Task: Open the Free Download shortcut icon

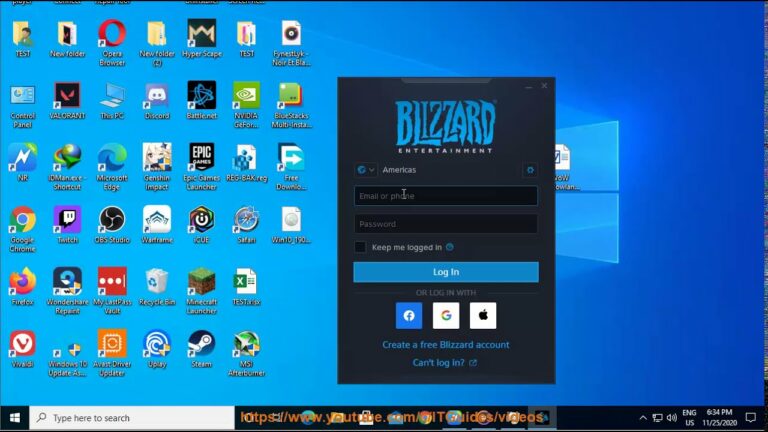Action: [291, 167]
